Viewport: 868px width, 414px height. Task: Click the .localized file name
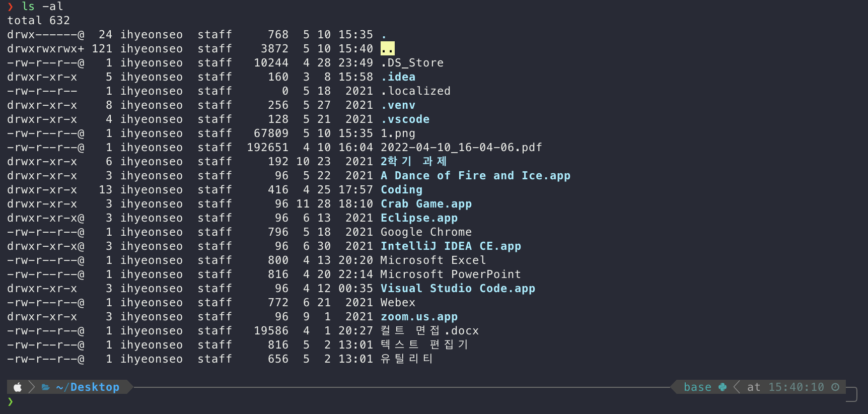416,91
